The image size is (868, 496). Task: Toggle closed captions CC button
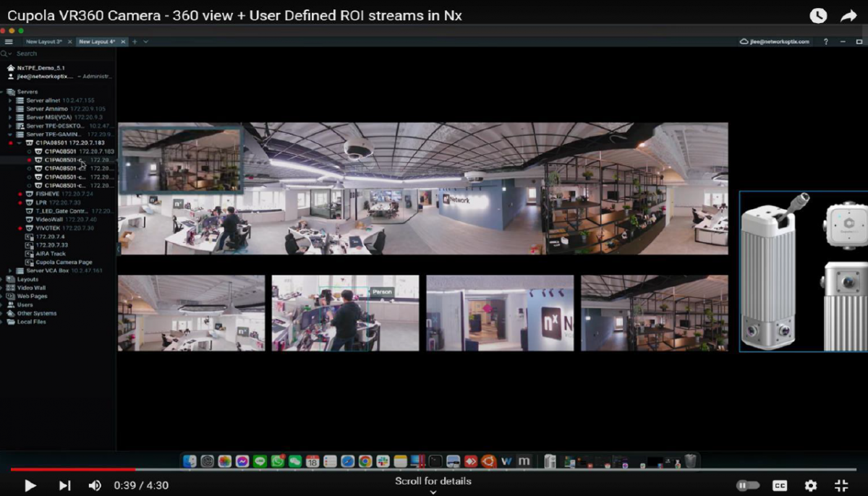point(780,486)
